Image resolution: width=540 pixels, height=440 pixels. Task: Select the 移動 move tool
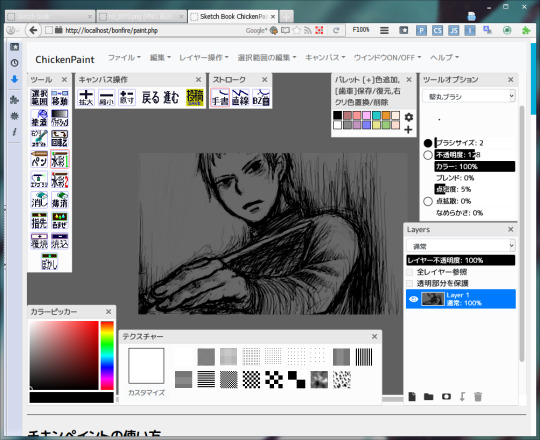point(60,98)
